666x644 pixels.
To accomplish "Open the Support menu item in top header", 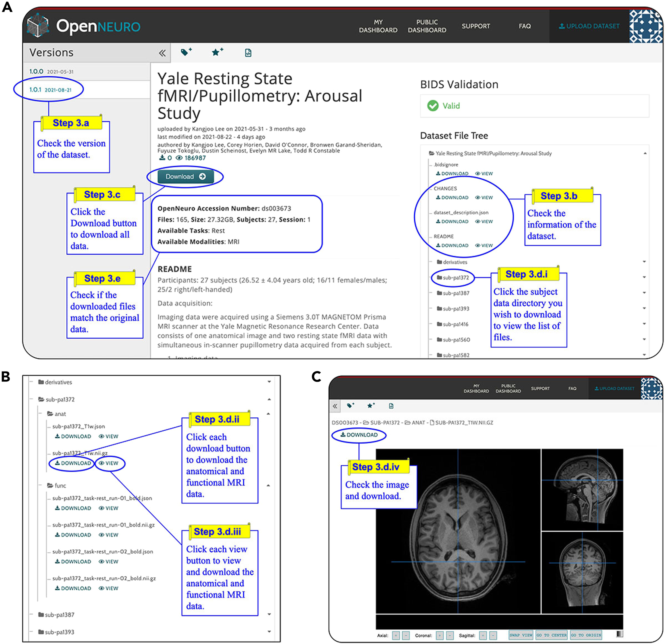I will [x=475, y=26].
